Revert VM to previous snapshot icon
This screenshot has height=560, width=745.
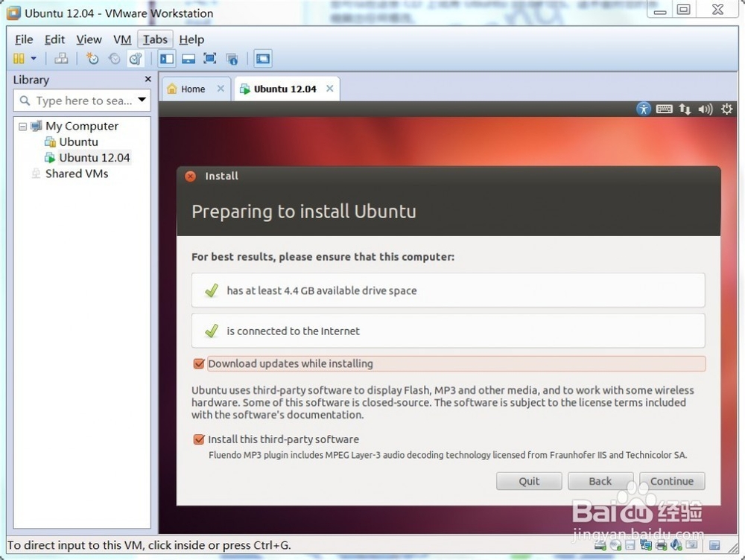pos(114,58)
